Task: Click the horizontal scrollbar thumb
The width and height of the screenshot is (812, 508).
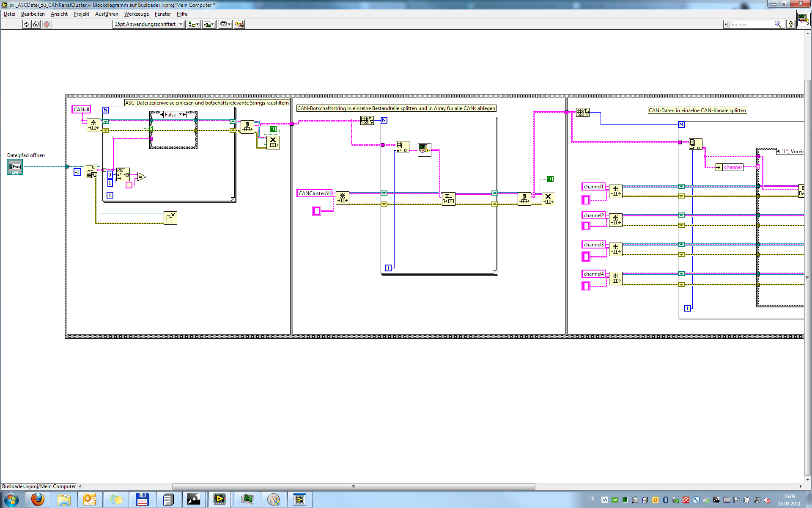Action: (x=354, y=486)
